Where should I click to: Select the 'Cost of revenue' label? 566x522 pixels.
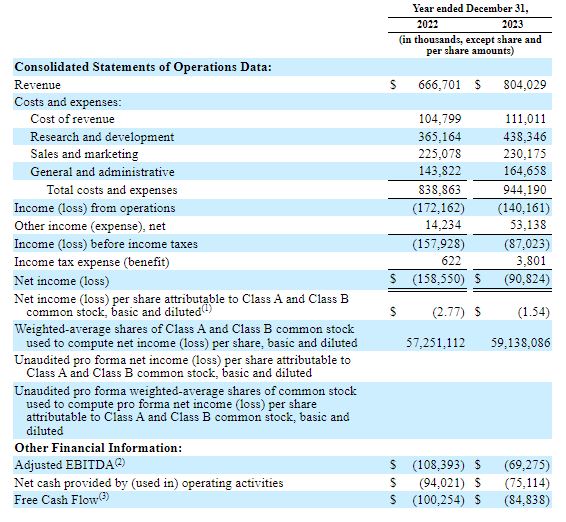click(72, 119)
